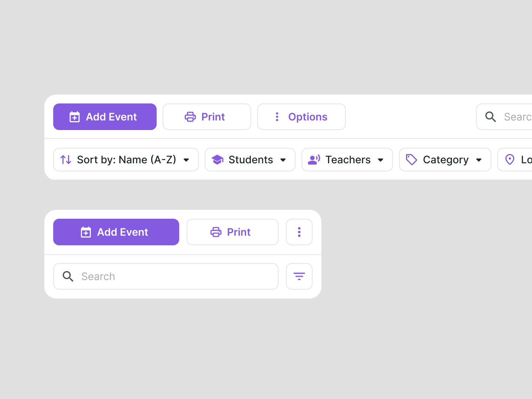
Task: Click the location pin icon on the rightmost filter
Action: 510,160
